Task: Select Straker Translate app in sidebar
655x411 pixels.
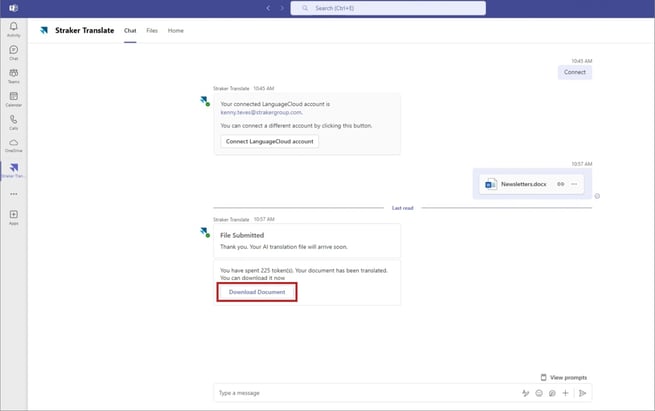Action: tap(13, 170)
